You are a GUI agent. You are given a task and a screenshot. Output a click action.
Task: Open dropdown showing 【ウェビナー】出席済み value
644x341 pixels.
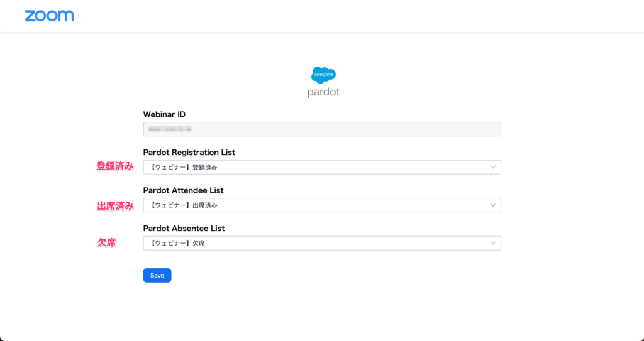314,205
